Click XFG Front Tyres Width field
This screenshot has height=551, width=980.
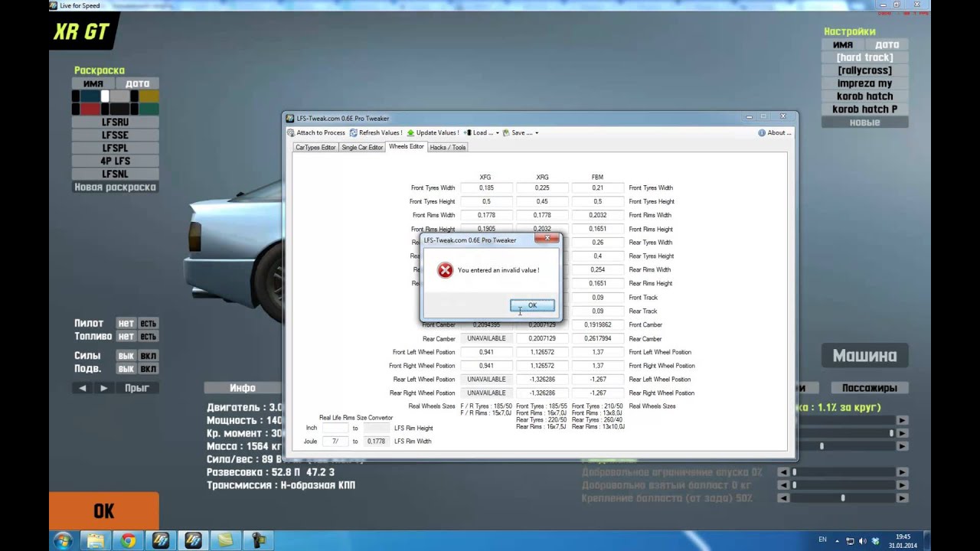tap(486, 187)
